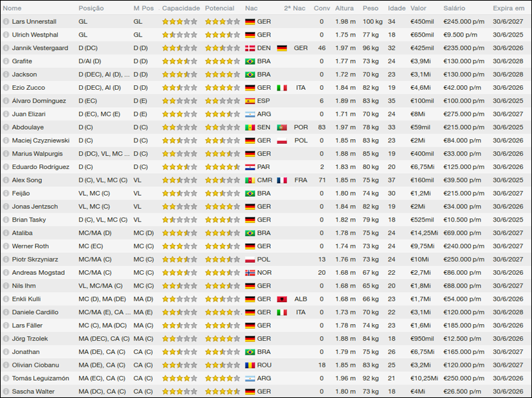Image resolution: width=532 pixels, height=398 pixels.
Task: Sort by the Idade column header
Action: tap(396, 8)
